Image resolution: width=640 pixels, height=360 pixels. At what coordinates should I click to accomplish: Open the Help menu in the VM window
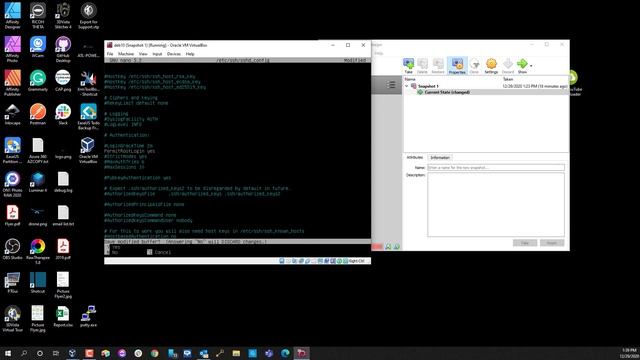point(190,54)
